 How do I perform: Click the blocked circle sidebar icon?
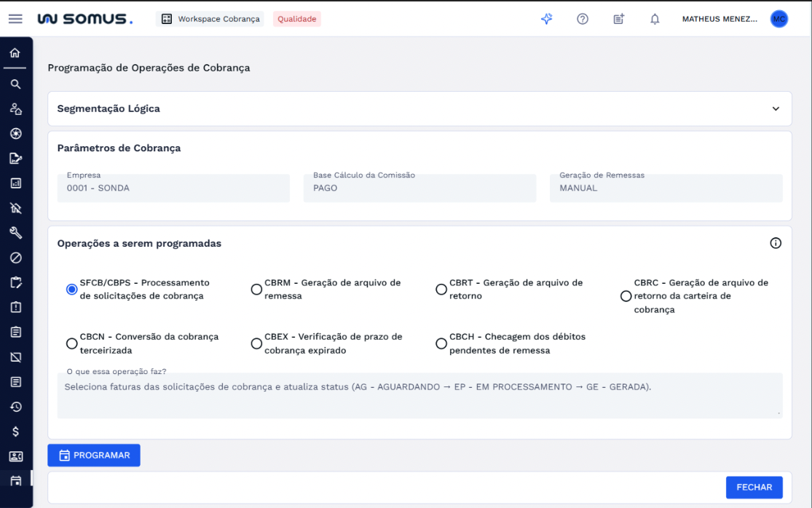pyautogui.click(x=15, y=258)
